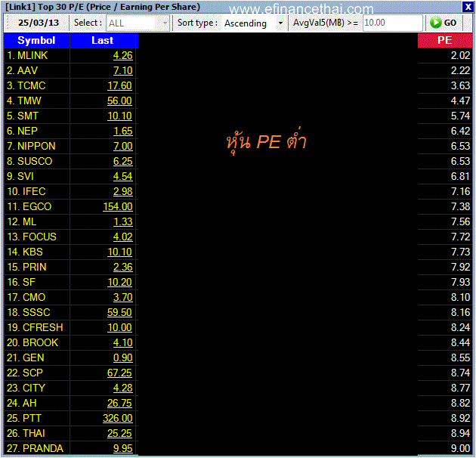Click PRANDA PE value 9.00
The image size is (476, 458).
click(460, 449)
